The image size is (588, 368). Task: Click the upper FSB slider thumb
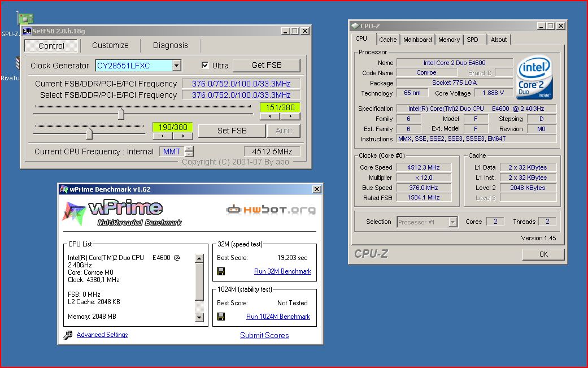point(121,114)
